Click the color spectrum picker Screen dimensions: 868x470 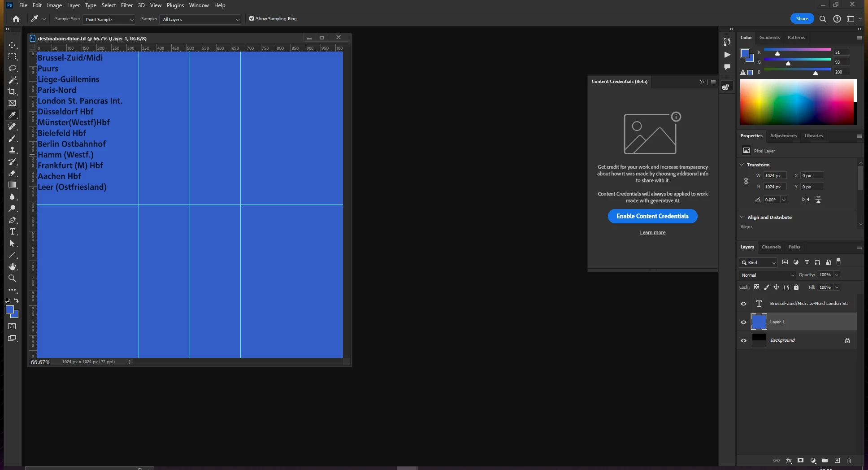click(x=797, y=102)
